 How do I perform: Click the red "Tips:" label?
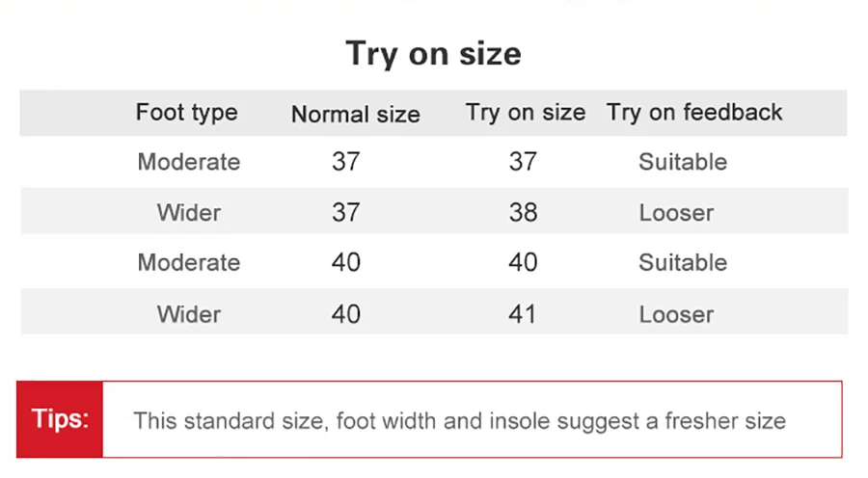[60, 419]
